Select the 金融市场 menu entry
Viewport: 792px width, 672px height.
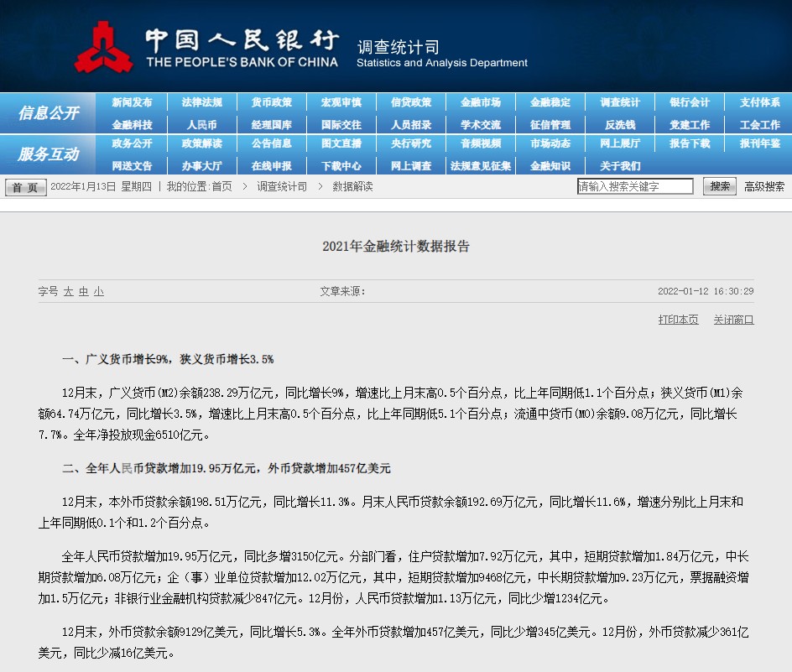[481, 102]
